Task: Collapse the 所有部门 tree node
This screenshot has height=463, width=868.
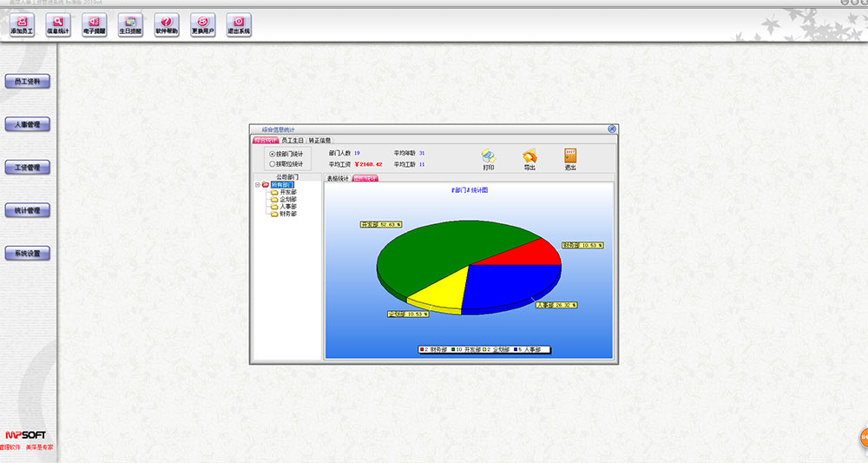Action: tap(258, 184)
